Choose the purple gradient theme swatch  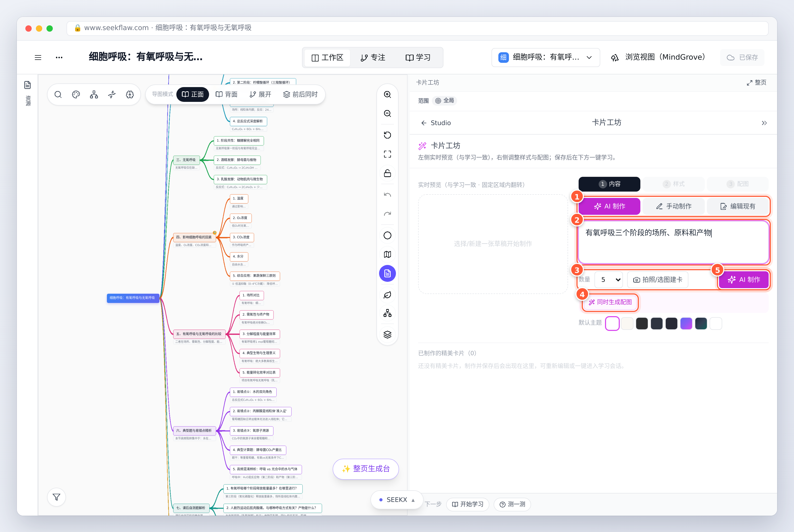686,323
